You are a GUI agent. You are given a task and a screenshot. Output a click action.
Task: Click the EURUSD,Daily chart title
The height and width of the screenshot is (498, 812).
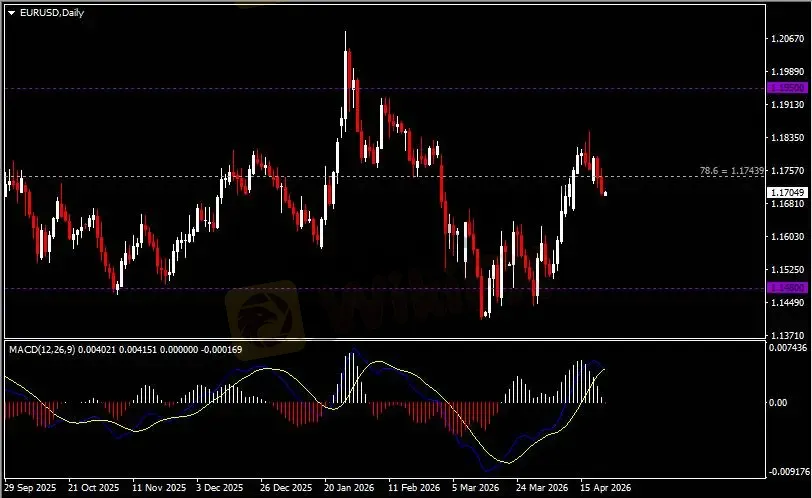point(52,11)
